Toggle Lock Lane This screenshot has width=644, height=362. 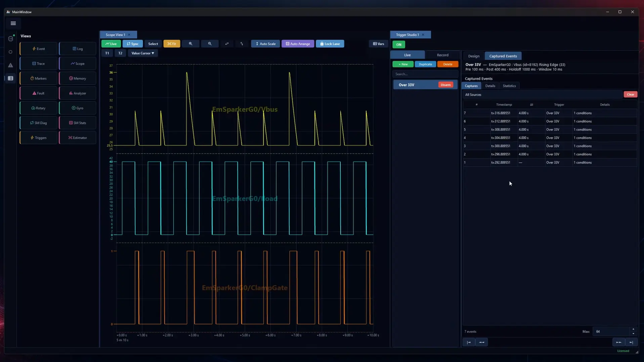[x=330, y=44]
